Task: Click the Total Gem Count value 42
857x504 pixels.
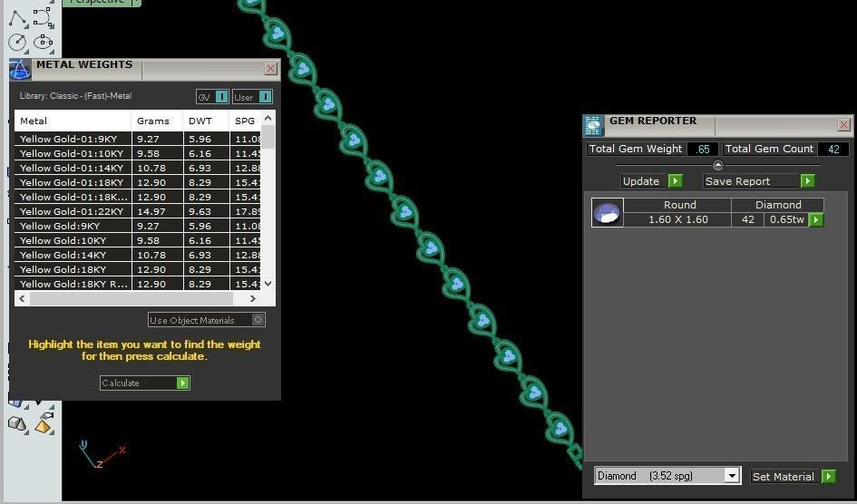Action: tap(833, 149)
